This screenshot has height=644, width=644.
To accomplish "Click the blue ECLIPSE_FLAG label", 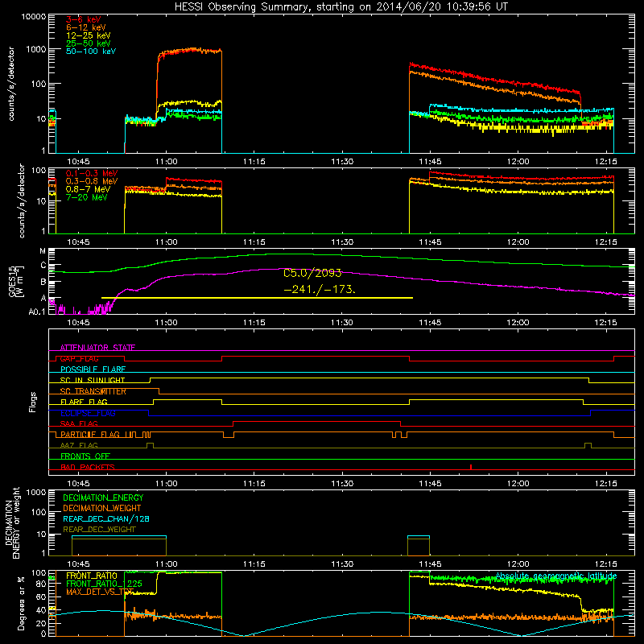I will tap(88, 413).
